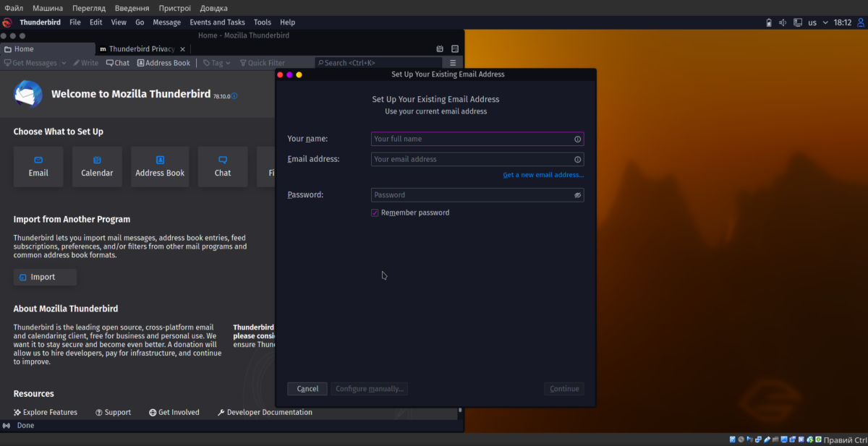Click VirtualBox optical disk status icon
The image size is (868, 446).
pyautogui.click(x=741, y=439)
